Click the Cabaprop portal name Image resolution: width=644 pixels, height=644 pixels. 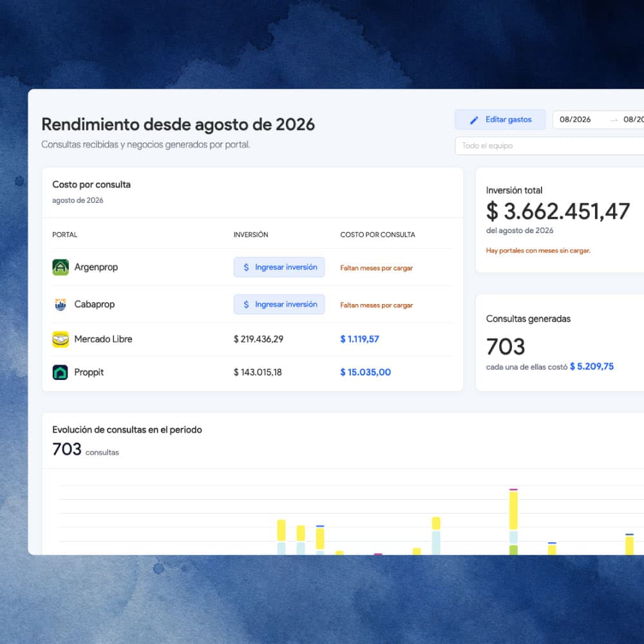[x=95, y=305]
